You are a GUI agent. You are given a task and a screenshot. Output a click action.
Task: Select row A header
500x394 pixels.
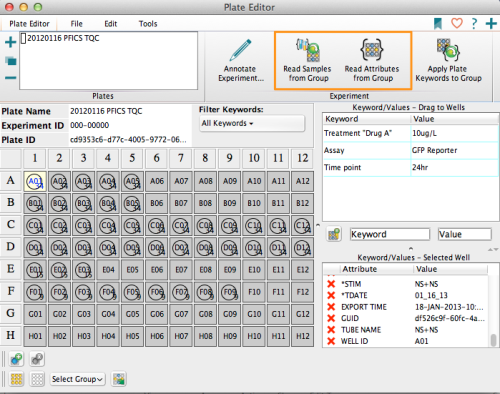pos(11,181)
